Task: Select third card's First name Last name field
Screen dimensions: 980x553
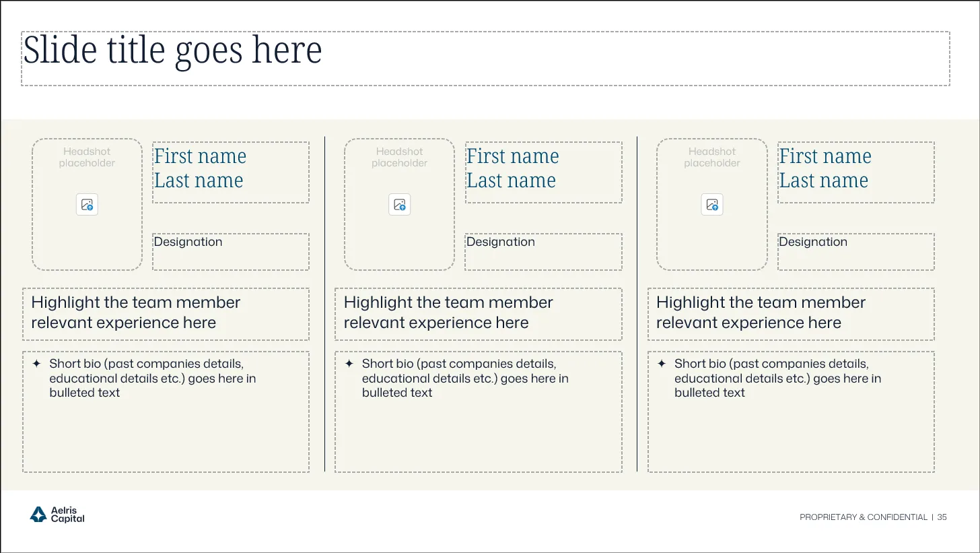Action: (856, 172)
